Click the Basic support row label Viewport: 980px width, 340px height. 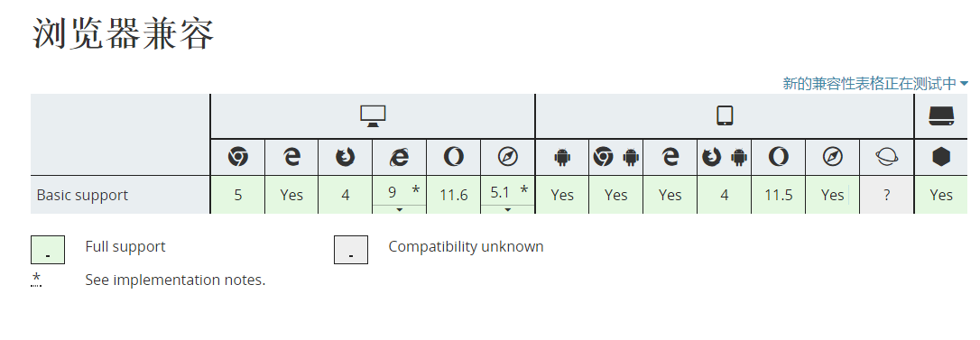[x=82, y=195]
